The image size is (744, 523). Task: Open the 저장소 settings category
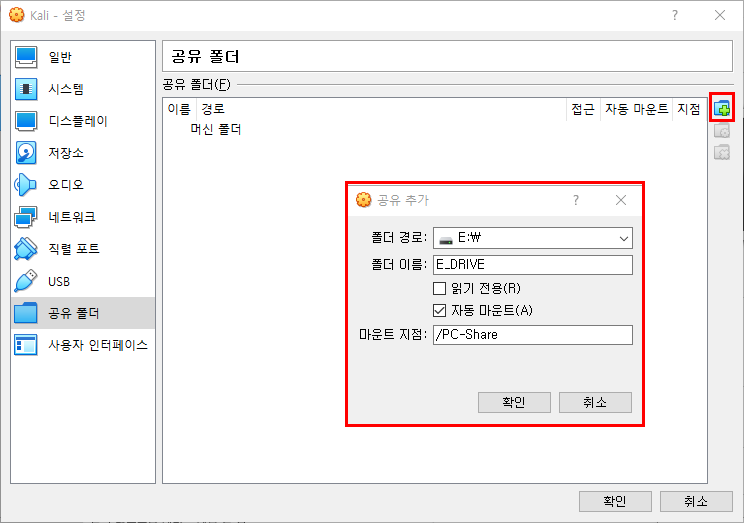pos(83,153)
